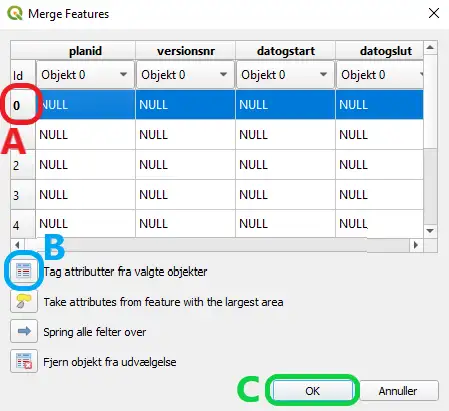Open the datogslut Objekt 0 dropdown

point(380,74)
